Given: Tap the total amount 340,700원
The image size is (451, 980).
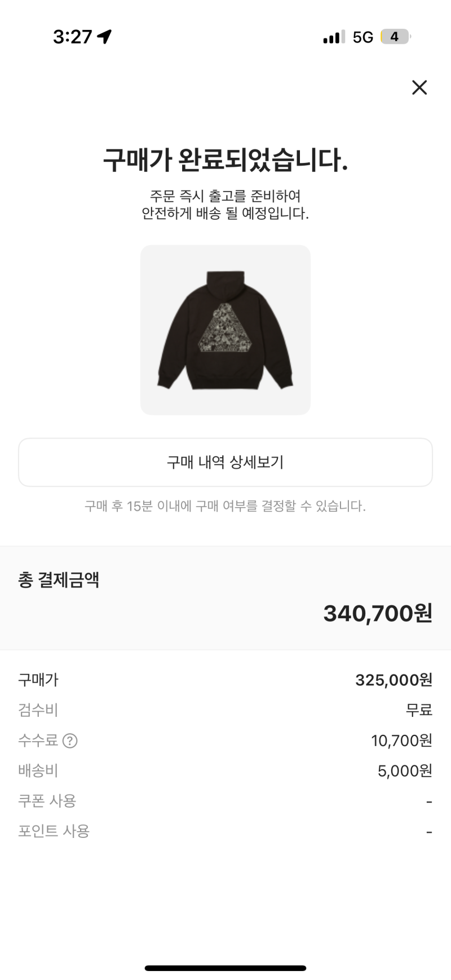Looking at the screenshot, I should tap(377, 613).
